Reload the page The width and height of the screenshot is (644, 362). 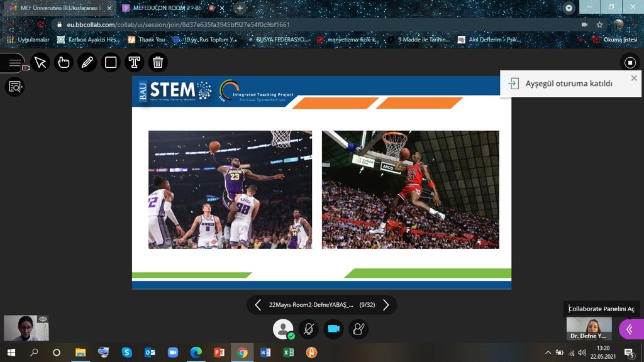tap(40, 25)
